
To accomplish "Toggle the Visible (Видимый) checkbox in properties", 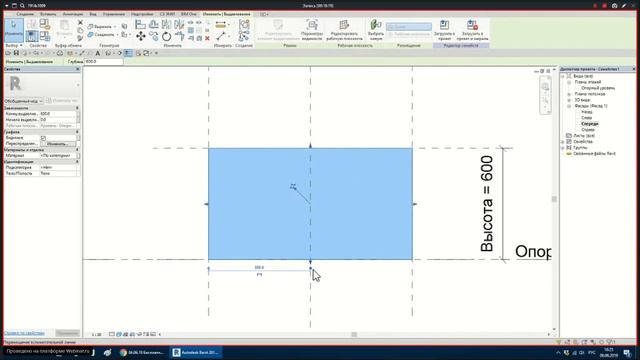I will [x=43, y=138].
